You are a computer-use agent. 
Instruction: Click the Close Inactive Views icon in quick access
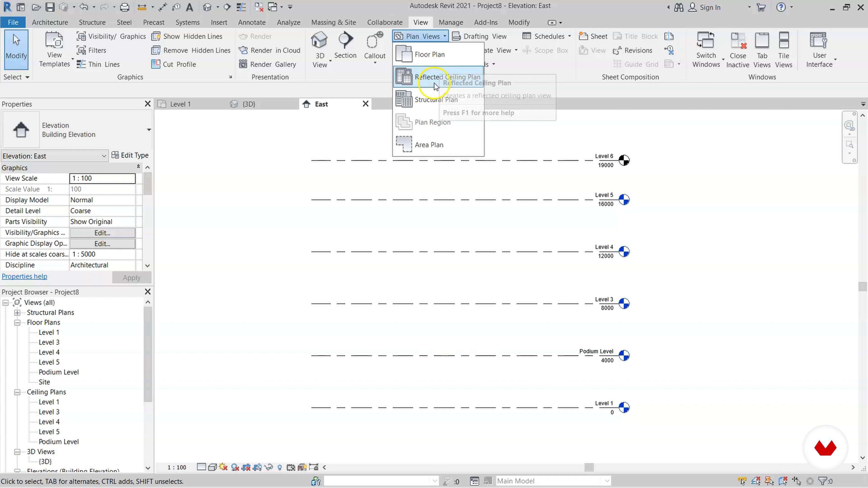(259, 7)
